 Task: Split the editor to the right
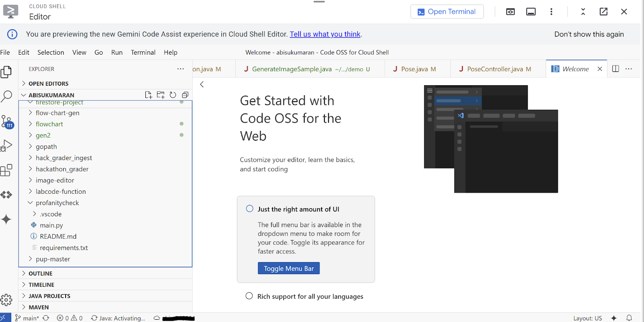point(615,69)
